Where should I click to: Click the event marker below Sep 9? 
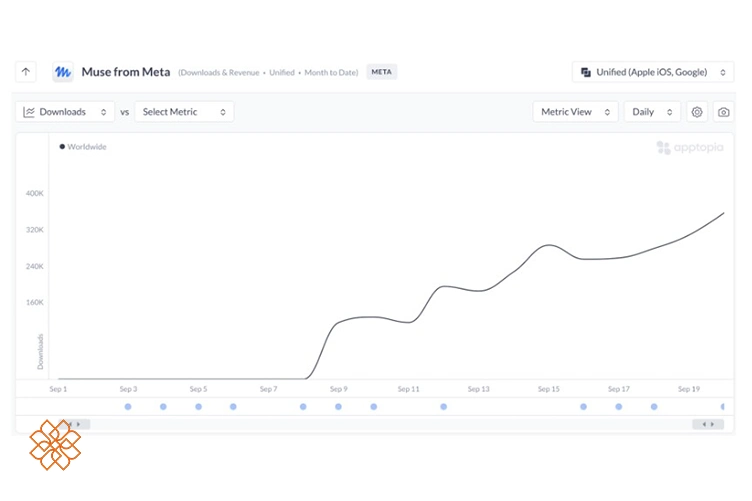[x=339, y=407]
